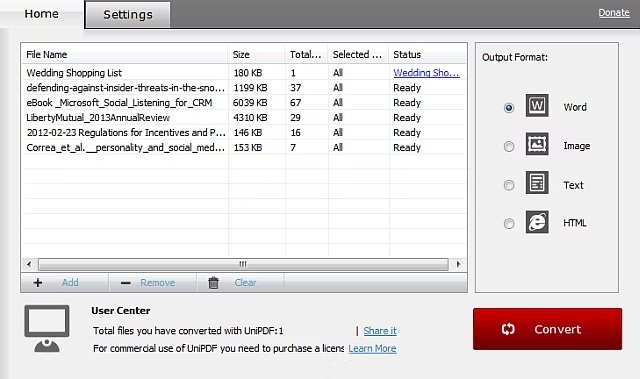The image size is (640, 379).
Task: Click the left scroll arrow of file list
Action: click(x=29, y=264)
